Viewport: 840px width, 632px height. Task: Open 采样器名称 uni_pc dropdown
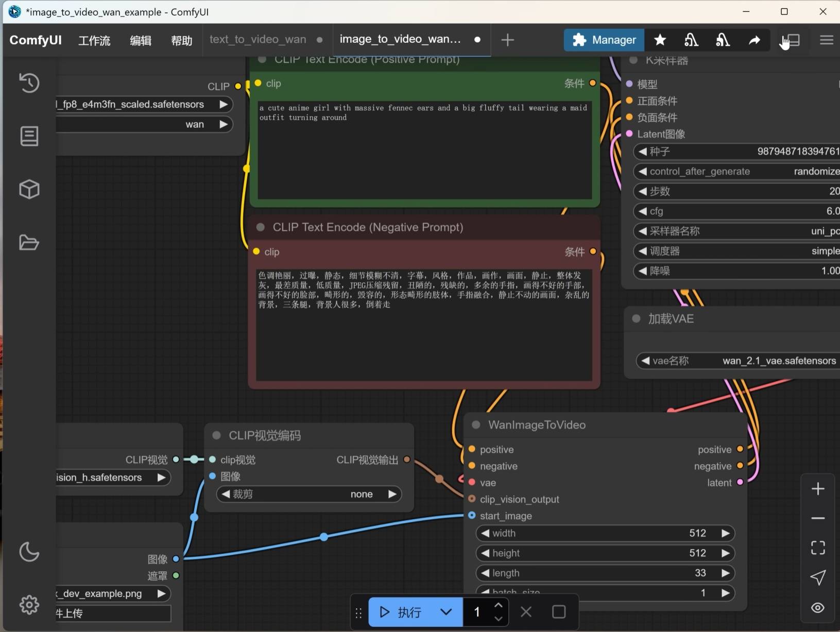[737, 231]
